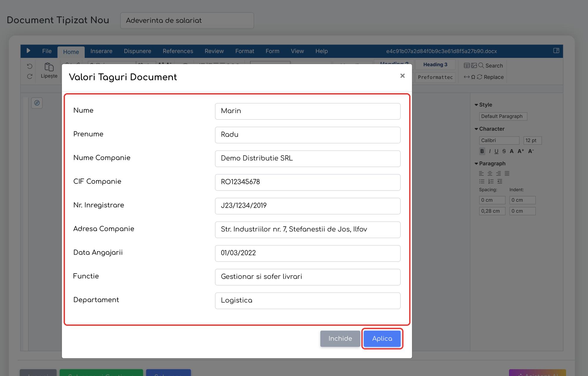The image size is (588, 376).
Task: Align paragraph left in the sidebar
Action: (x=481, y=173)
